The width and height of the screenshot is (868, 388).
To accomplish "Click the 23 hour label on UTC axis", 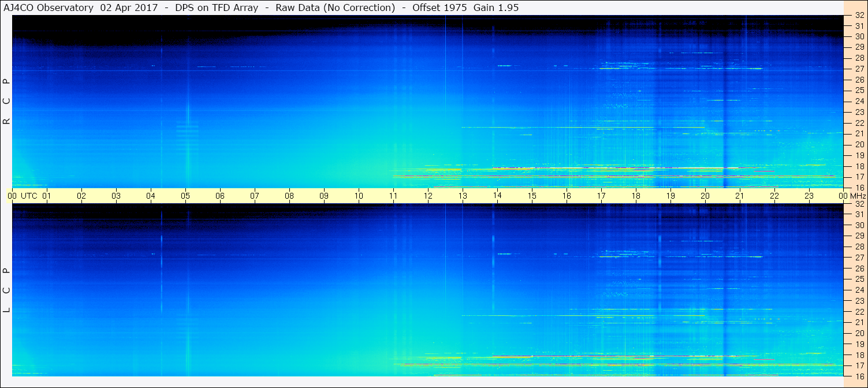I will [x=809, y=196].
